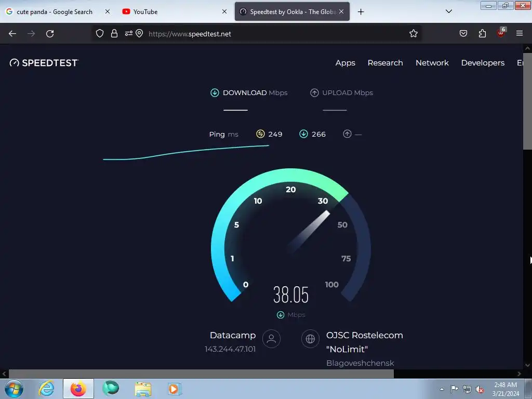Click the clock showing 2:48 AM
The height and width of the screenshot is (399, 532).
pyautogui.click(x=506, y=389)
